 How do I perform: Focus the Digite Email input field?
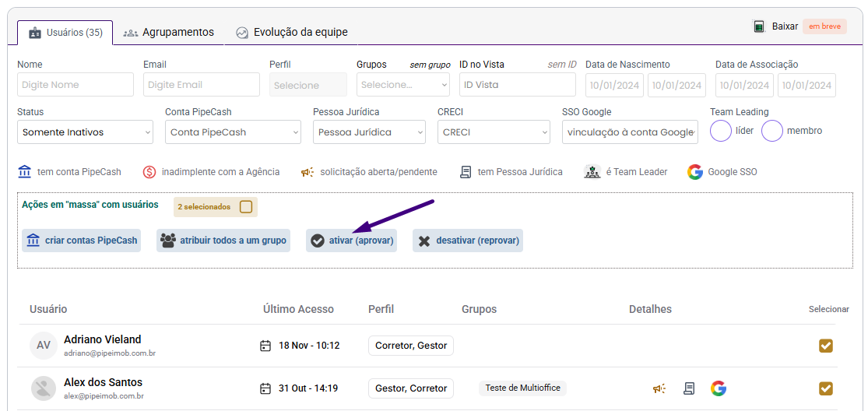tap(202, 85)
